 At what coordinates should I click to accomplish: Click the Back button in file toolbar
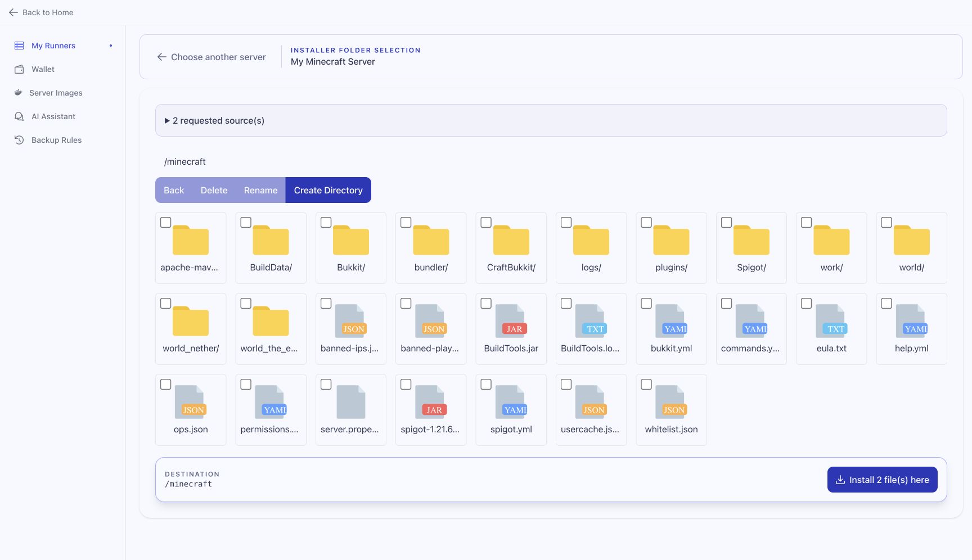click(174, 190)
